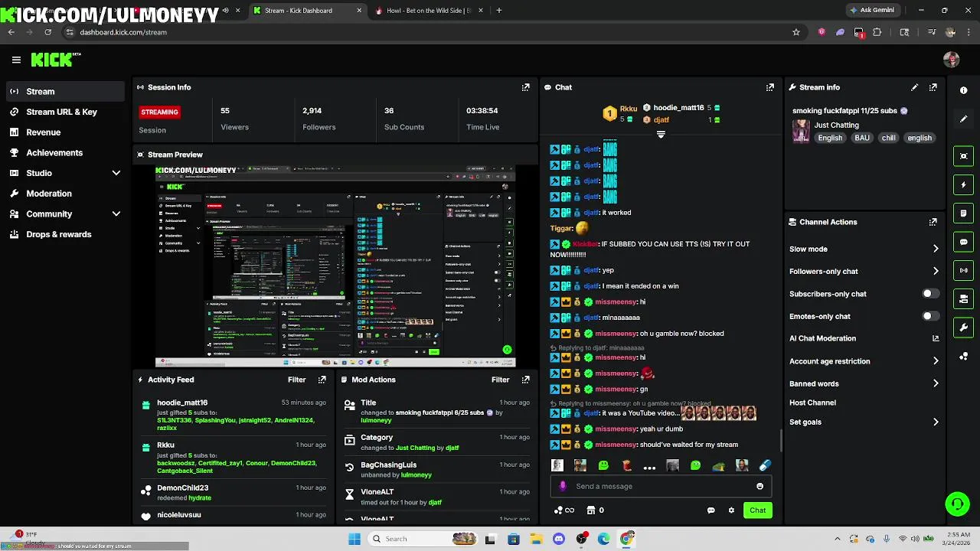Click the channel points infinity icon
Viewport: 980px width, 551px height.
[564, 510]
